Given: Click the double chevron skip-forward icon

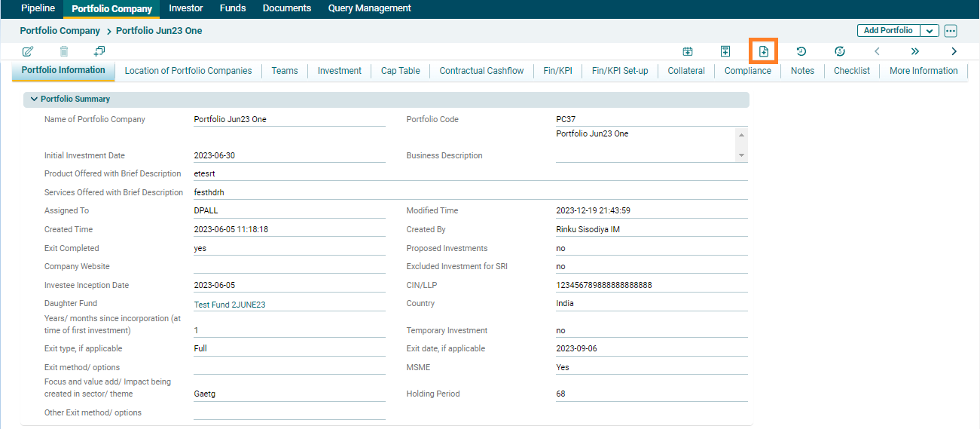Looking at the screenshot, I should point(915,51).
